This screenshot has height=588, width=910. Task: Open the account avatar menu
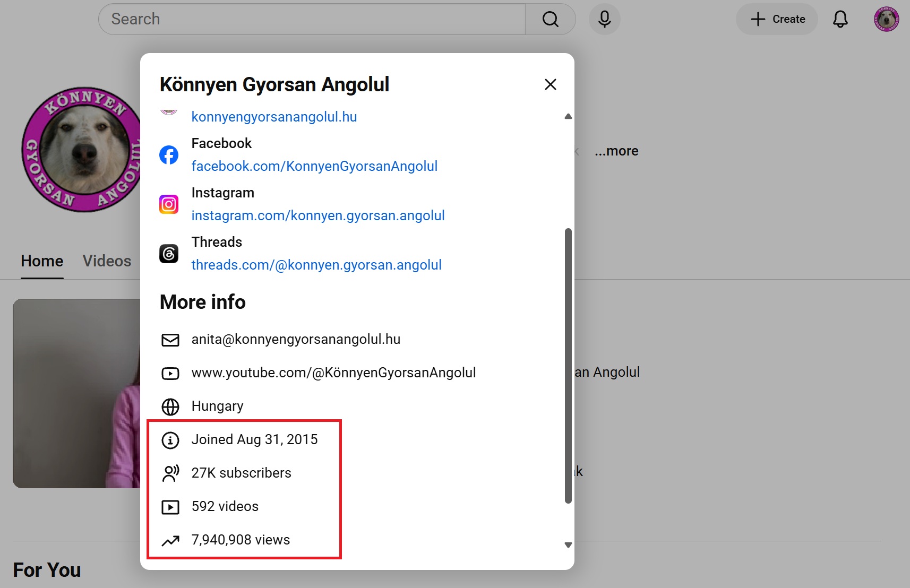tap(886, 19)
